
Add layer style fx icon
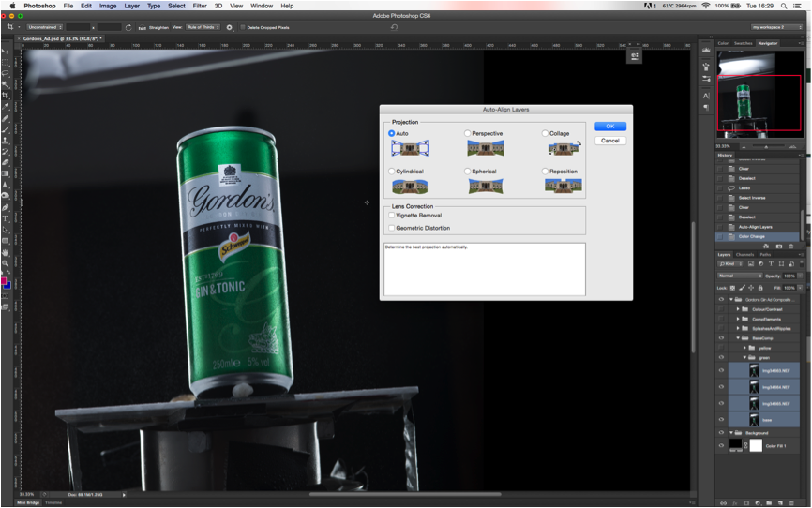[735, 502]
